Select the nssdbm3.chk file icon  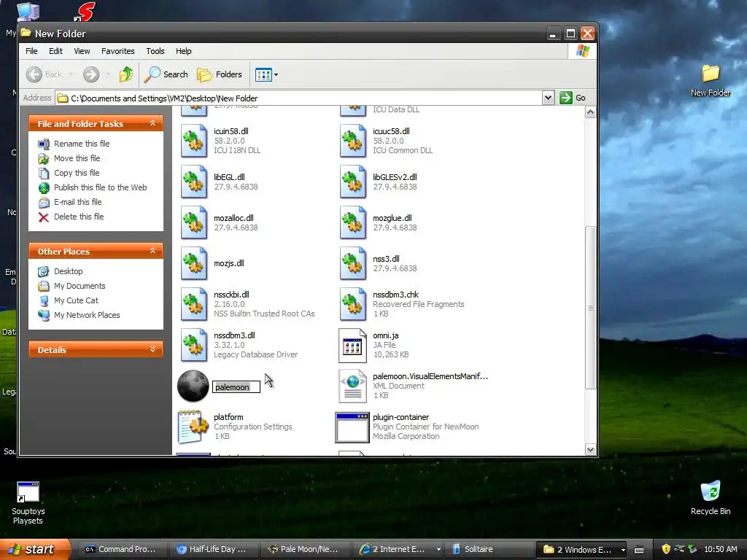coord(353,304)
